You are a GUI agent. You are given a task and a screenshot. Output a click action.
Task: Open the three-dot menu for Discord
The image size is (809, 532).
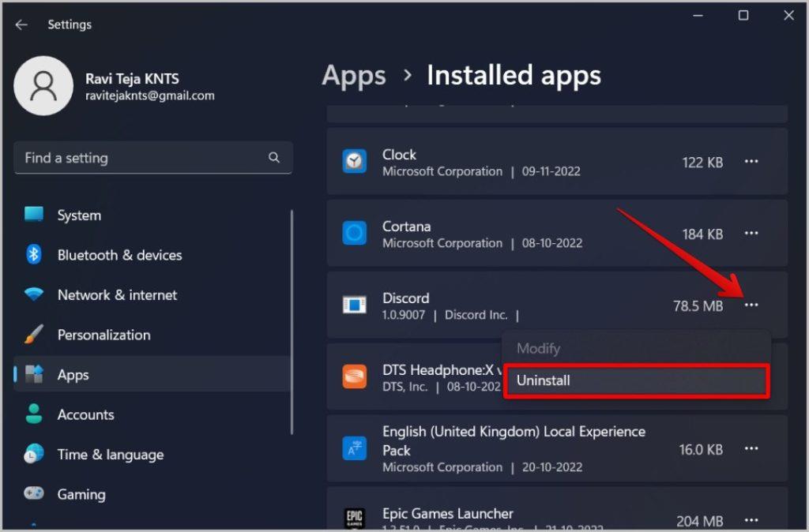coord(751,305)
